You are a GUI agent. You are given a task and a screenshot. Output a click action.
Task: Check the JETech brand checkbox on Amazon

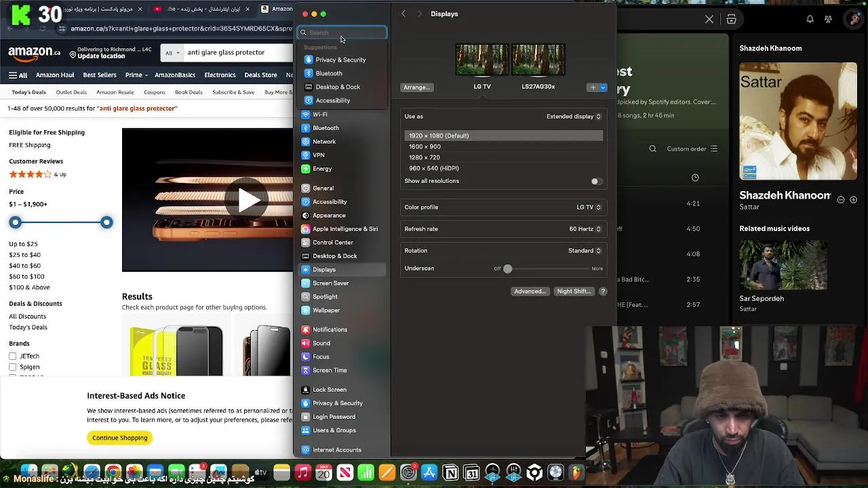[12, 356]
